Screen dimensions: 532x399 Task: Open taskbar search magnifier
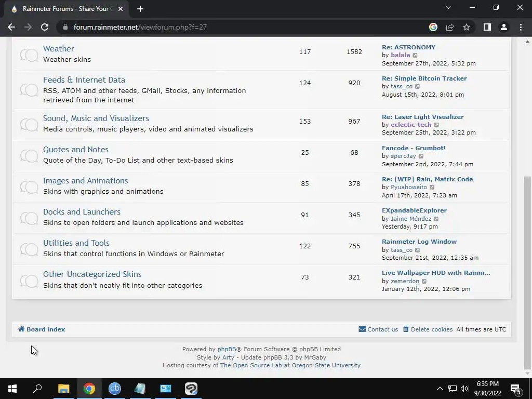(x=37, y=389)
